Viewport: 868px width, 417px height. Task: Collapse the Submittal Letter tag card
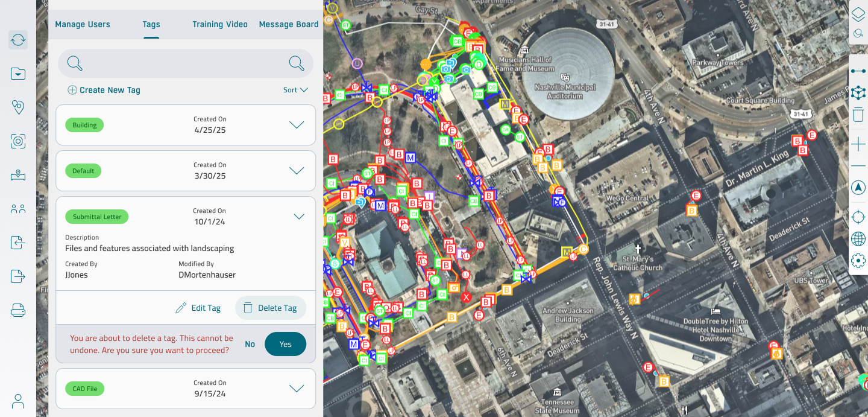[299, 217]
